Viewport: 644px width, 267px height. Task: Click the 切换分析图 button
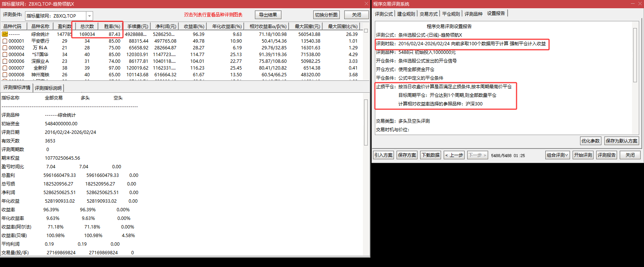point(326,15)
